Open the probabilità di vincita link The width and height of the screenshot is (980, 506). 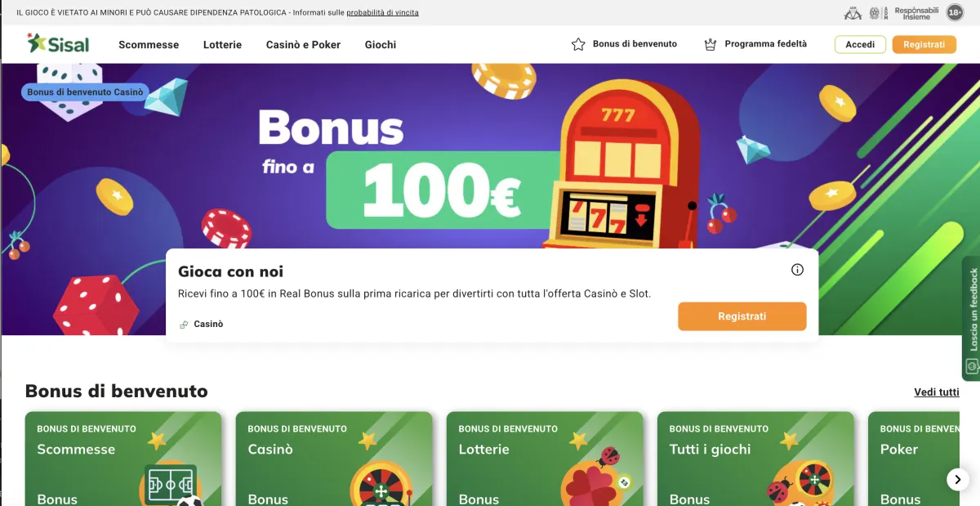[382, 13]
